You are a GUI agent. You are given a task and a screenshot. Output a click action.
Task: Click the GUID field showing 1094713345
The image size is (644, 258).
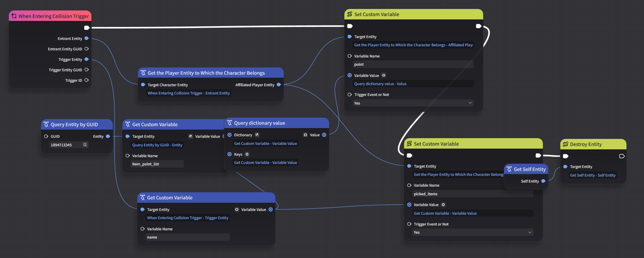tap(69, 145)
